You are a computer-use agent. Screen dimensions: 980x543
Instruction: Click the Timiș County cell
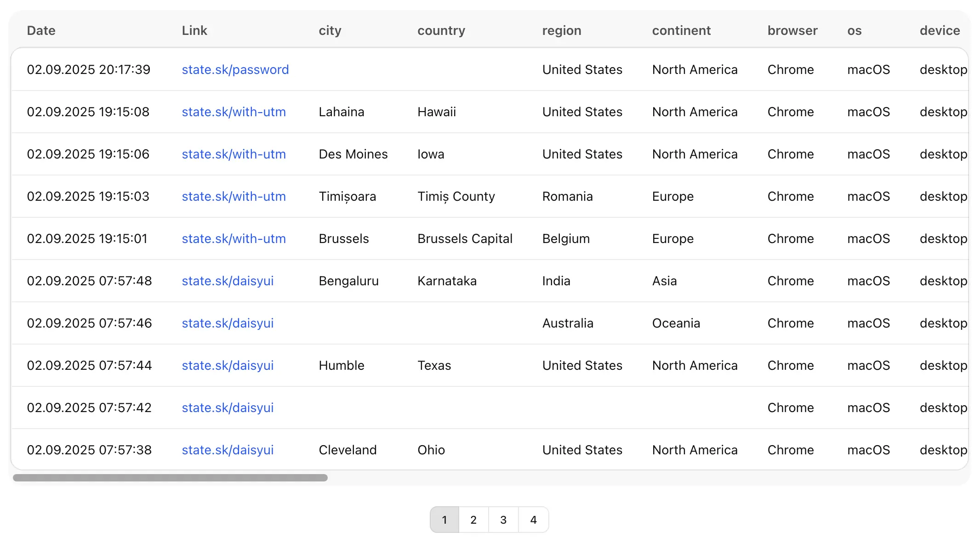[x=456, y=196]
